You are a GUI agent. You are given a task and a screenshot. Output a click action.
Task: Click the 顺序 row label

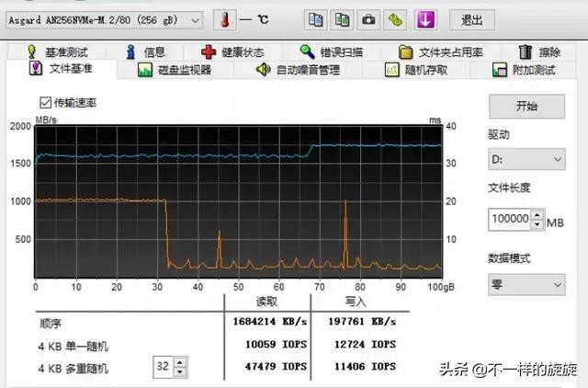[51, 324]
